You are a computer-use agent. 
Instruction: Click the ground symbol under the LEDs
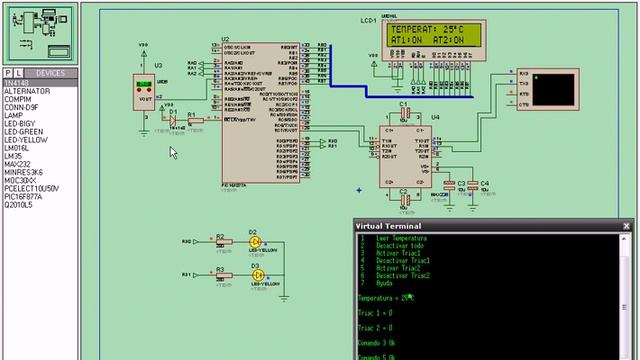pyautogui.click(x=284, y=299)
